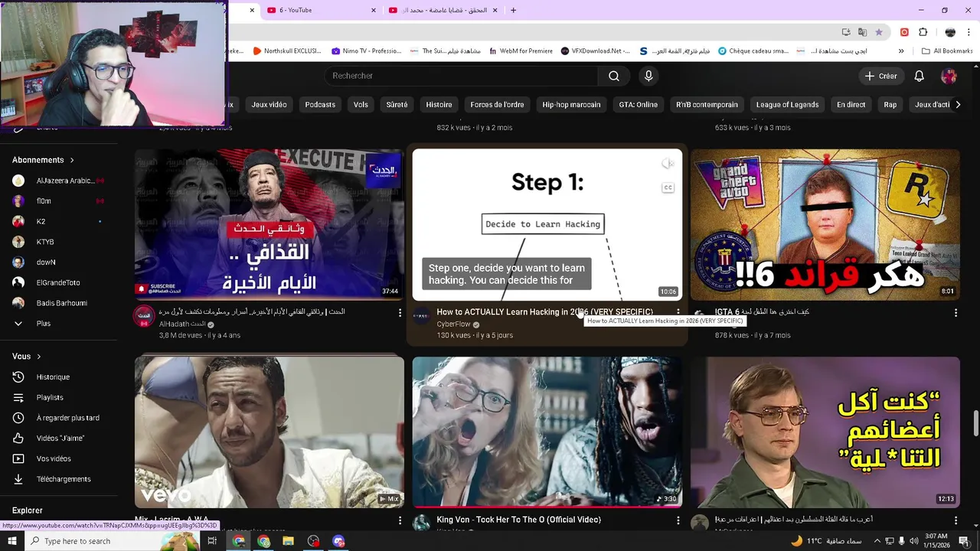Viewport: 980px width, 551px height.
Task: Click the YouTube search field
Action: tap(462, 76)
